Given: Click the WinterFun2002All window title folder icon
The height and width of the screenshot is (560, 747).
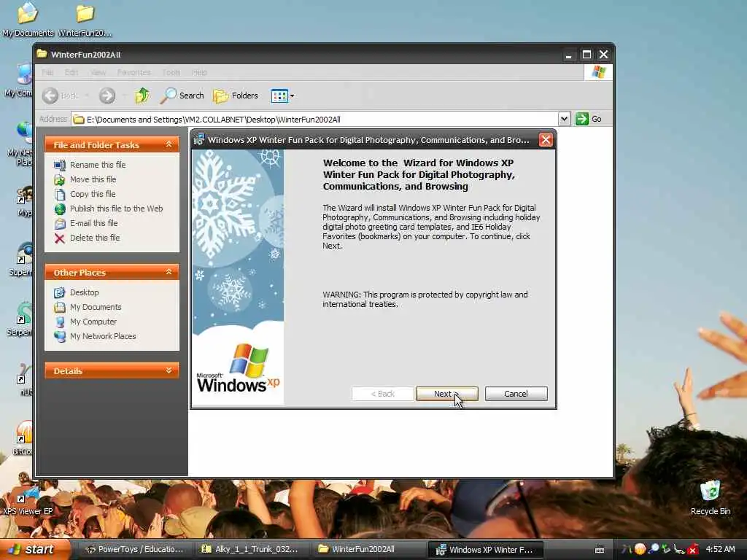Looking at the screenshot, I should pos(42,54).
